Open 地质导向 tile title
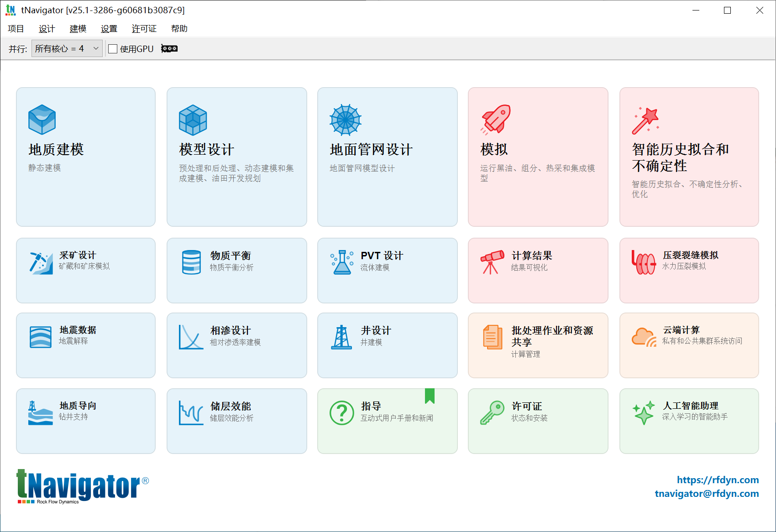The height and width of the screenshot is (532, 776). coord(78,406)
